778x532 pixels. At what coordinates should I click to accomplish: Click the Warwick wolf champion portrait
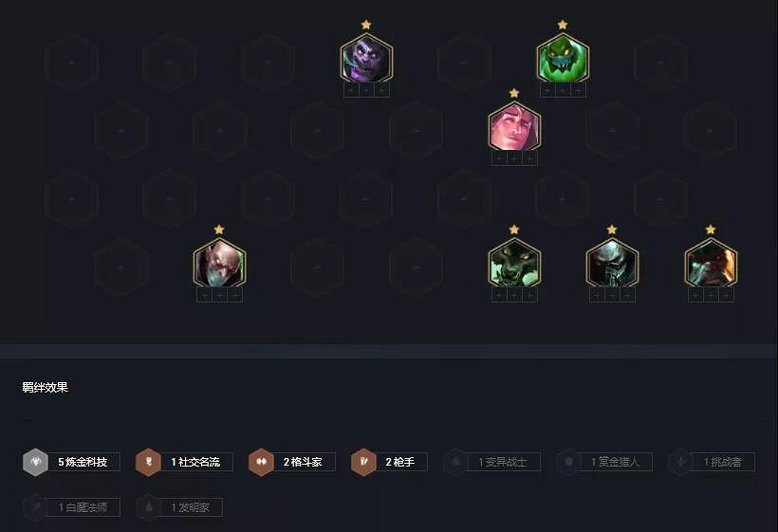(x=514, y=263)
